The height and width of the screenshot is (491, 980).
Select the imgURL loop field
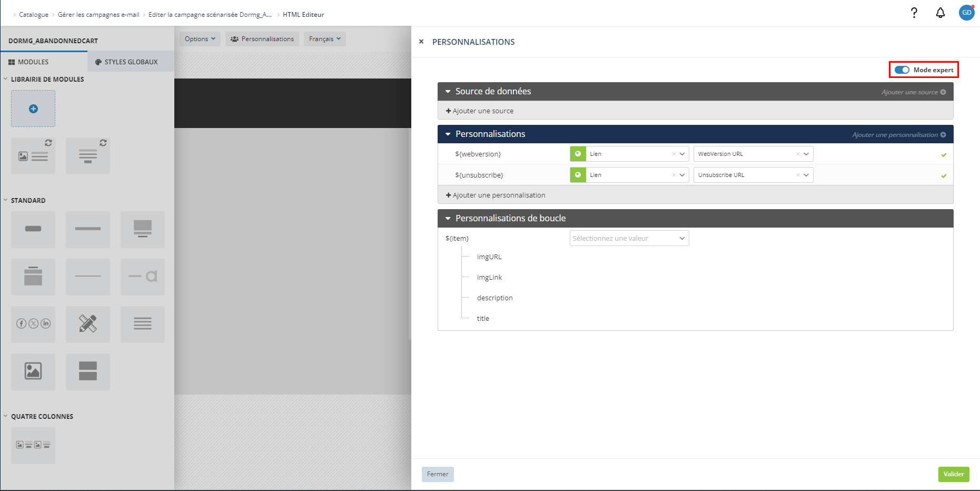pos(489,257)
